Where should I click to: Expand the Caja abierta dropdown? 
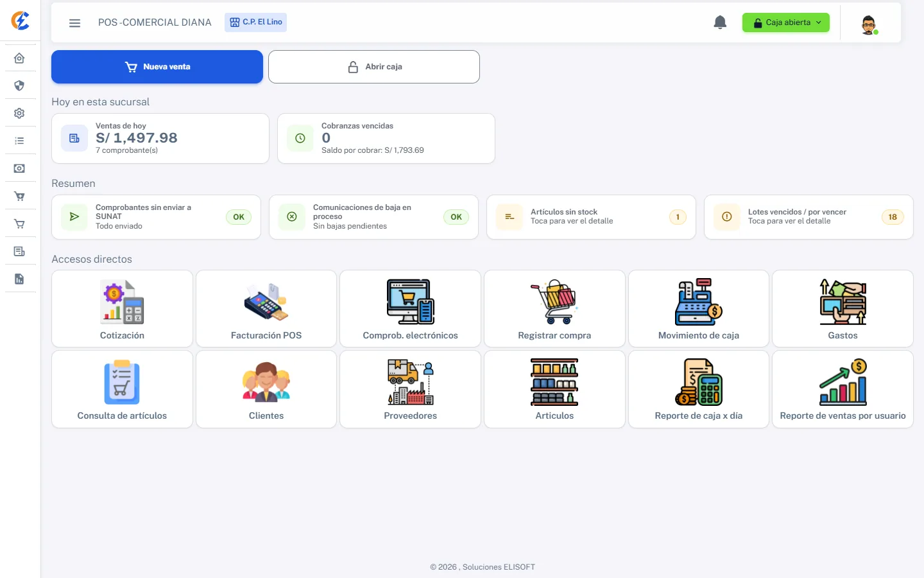(786, 22)
